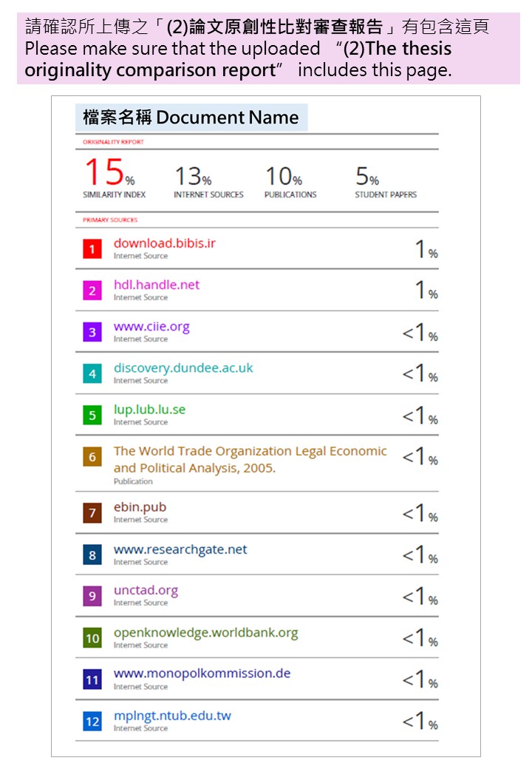Click the olive green source number 10 badge
This screenshot has width=532, height=769.
point(92,638)
